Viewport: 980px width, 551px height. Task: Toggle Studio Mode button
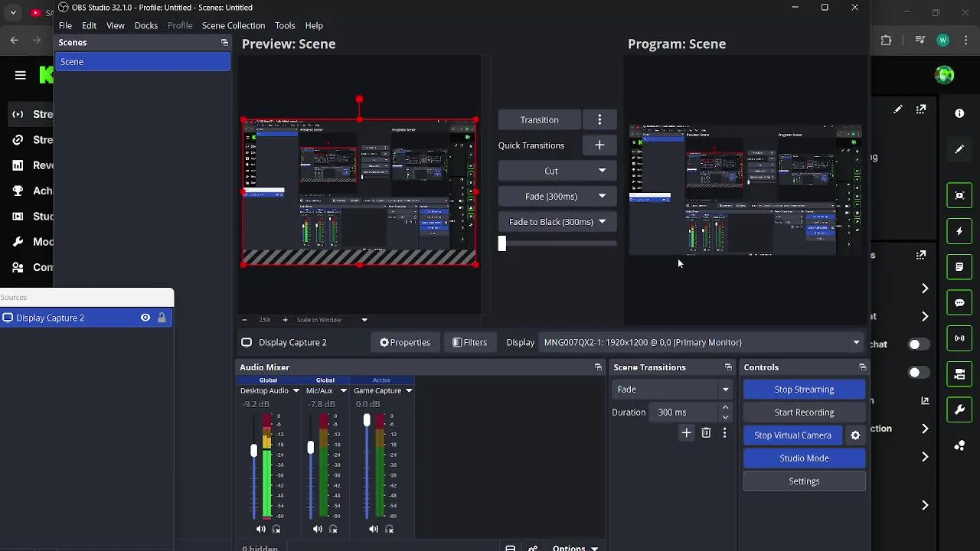[804, 458]
